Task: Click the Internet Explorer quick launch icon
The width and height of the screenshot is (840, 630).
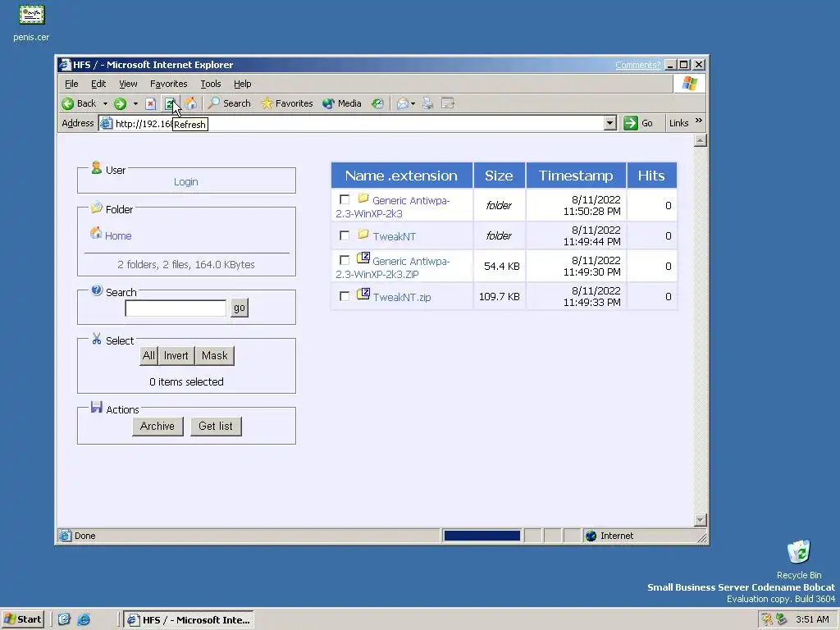Action: point(84,619)
